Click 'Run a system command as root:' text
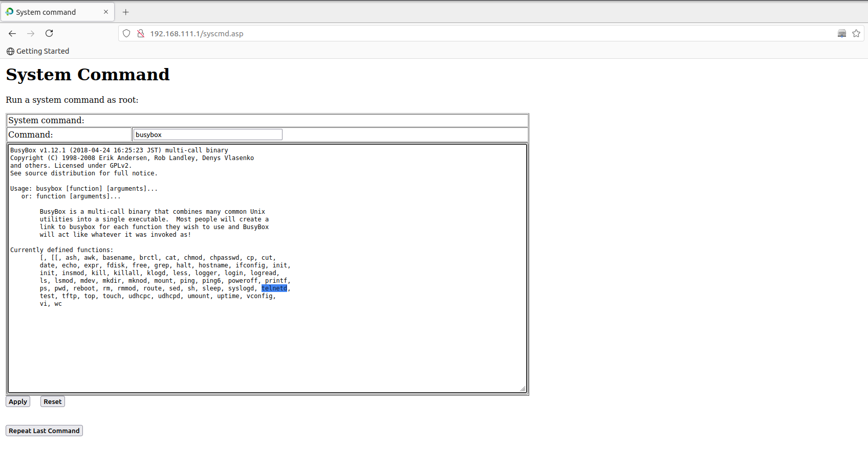The image size is (868, 451). [72, 100]
